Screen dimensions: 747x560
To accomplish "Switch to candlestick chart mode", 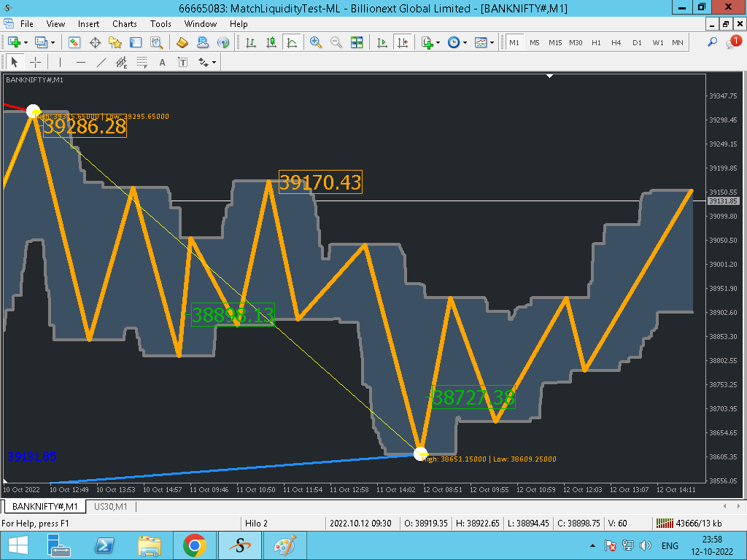I will click(271, 42).
